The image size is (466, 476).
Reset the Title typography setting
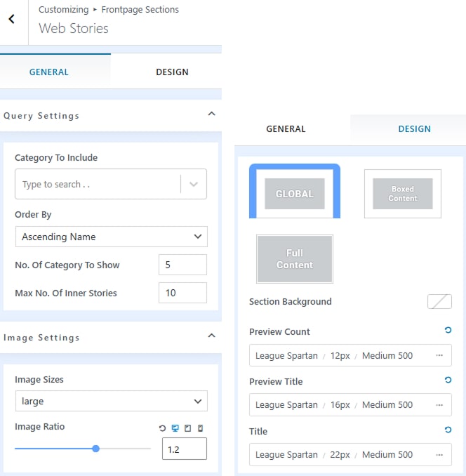[x=448, y=430]
